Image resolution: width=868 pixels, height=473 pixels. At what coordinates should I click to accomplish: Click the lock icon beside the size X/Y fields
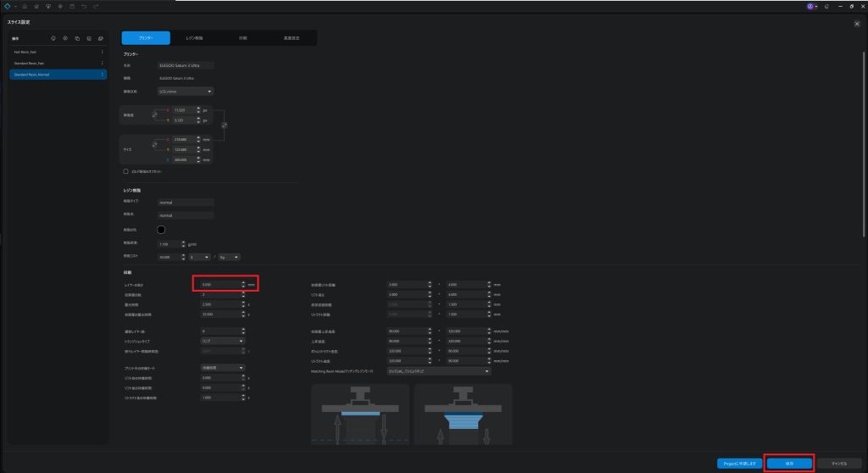(x=154, y=146)
